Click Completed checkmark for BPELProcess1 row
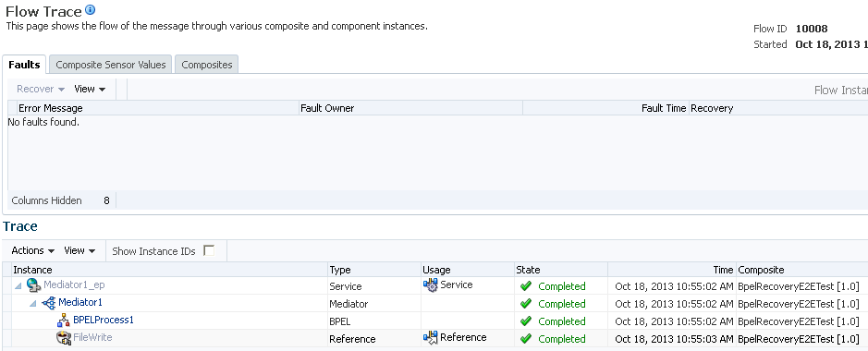868x351 pixels. 526,321
